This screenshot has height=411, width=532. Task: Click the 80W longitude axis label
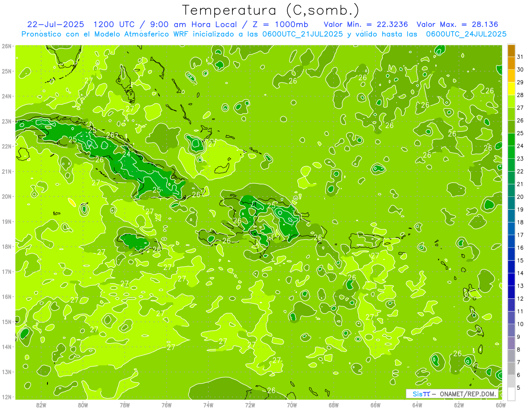coord(83,405)
